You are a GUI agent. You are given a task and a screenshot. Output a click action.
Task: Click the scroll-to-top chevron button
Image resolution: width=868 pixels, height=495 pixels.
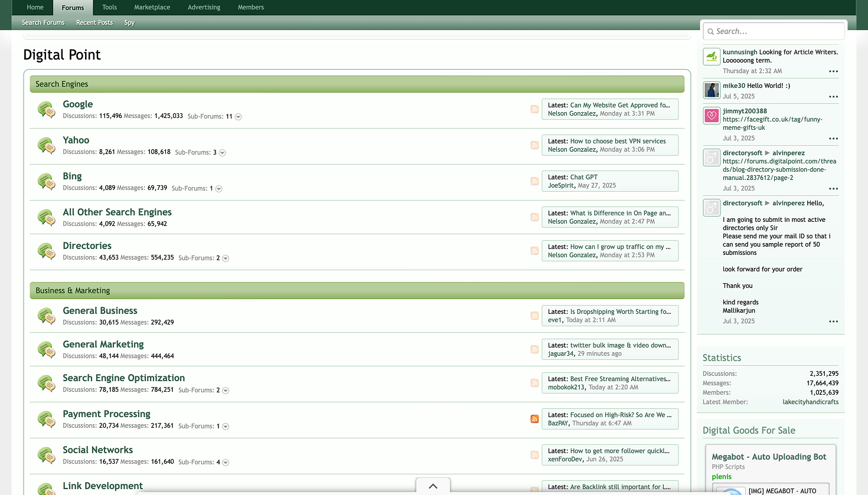[433, 486]
